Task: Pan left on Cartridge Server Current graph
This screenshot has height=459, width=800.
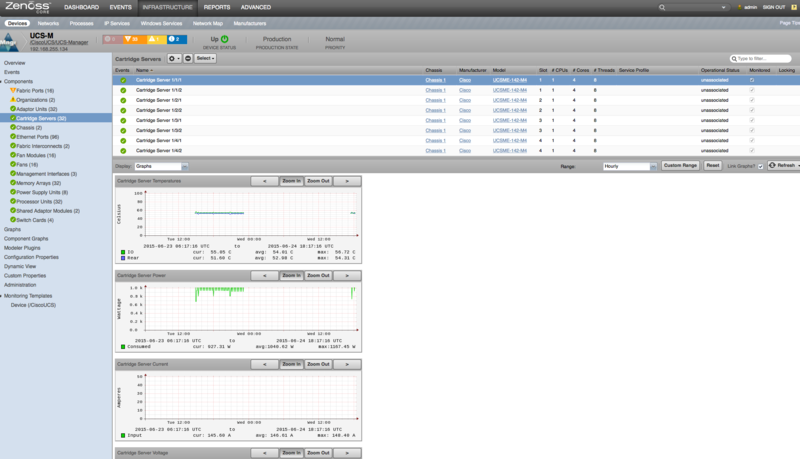Action: pos(265,364)
